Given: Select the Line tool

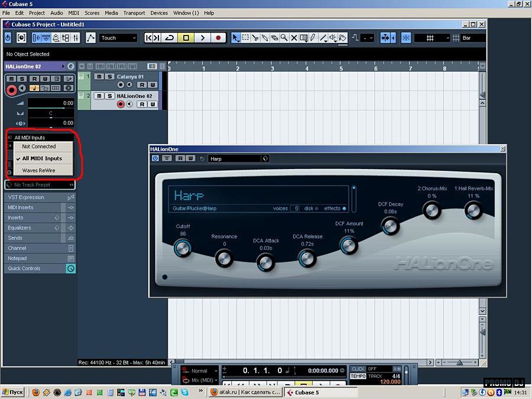Looking at the screenshot, I should click(x=324, y=38).
